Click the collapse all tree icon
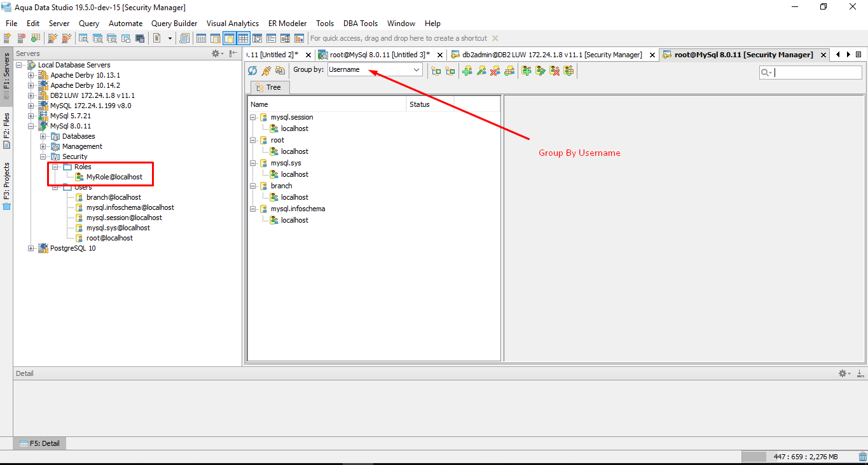 450,71
